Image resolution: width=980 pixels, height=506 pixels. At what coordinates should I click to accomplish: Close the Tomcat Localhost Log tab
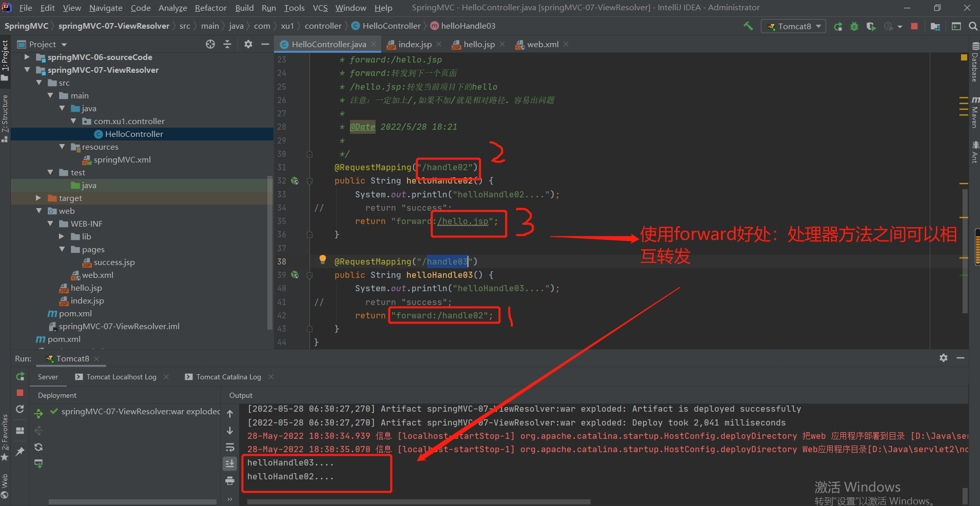[x=166, y=377]
